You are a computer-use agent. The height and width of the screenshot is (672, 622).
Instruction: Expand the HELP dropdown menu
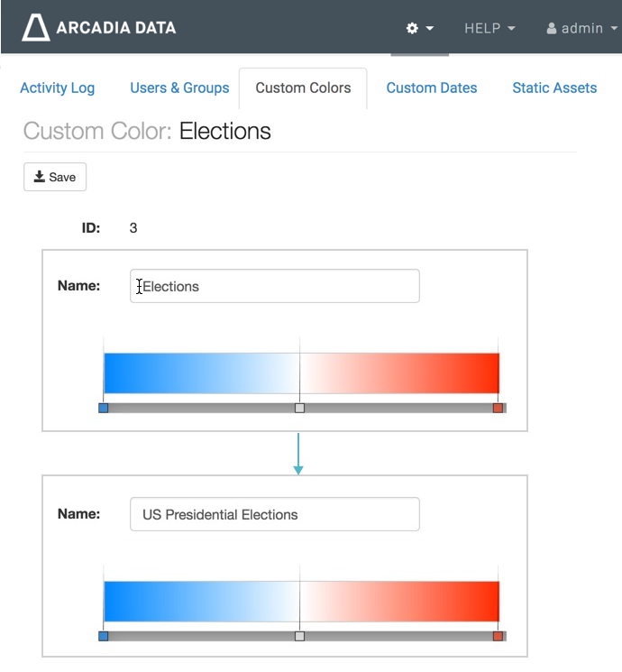(489, 28)
